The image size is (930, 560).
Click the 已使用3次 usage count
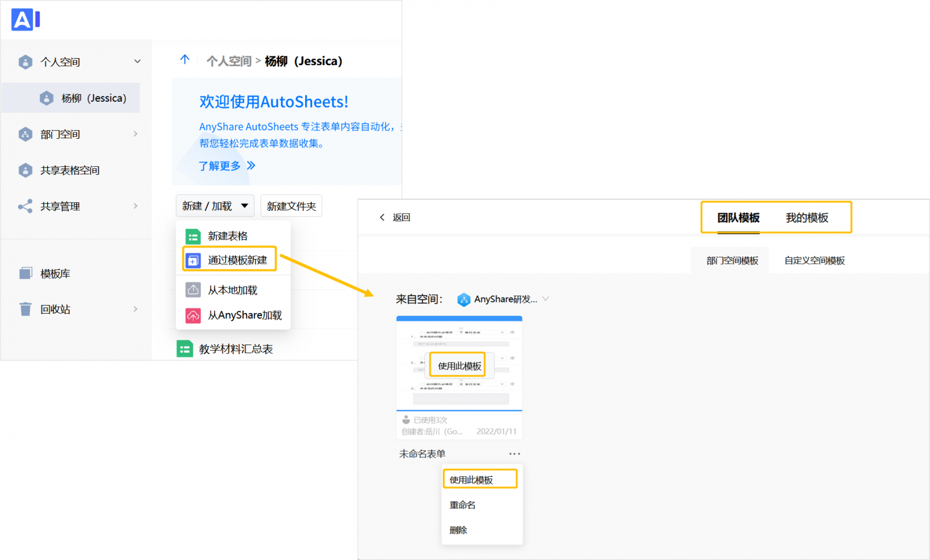point(430,420)
